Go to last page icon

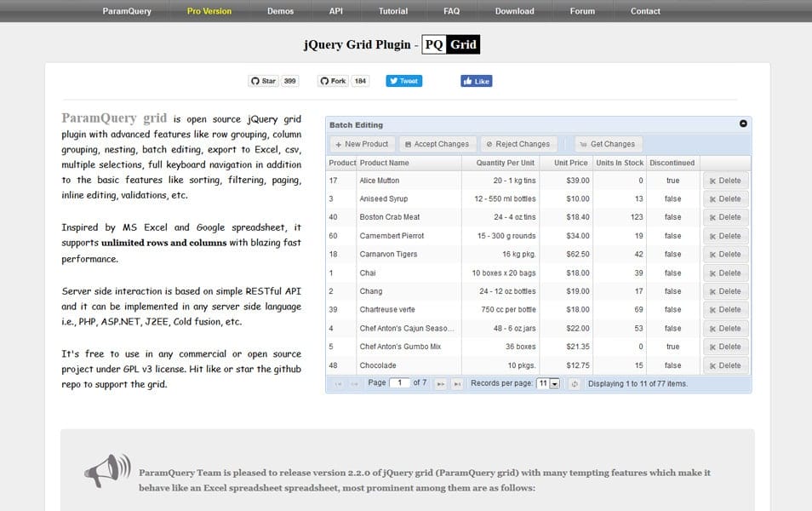tap(457, 383)
